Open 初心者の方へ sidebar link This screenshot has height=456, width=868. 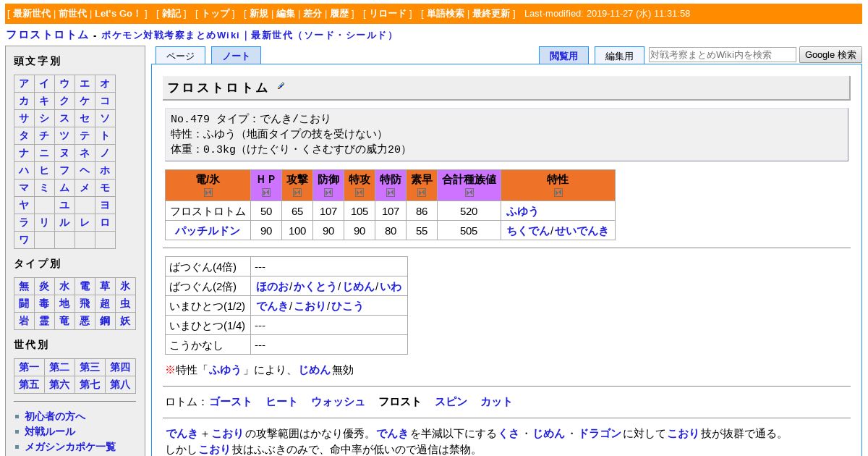[55, 416]
